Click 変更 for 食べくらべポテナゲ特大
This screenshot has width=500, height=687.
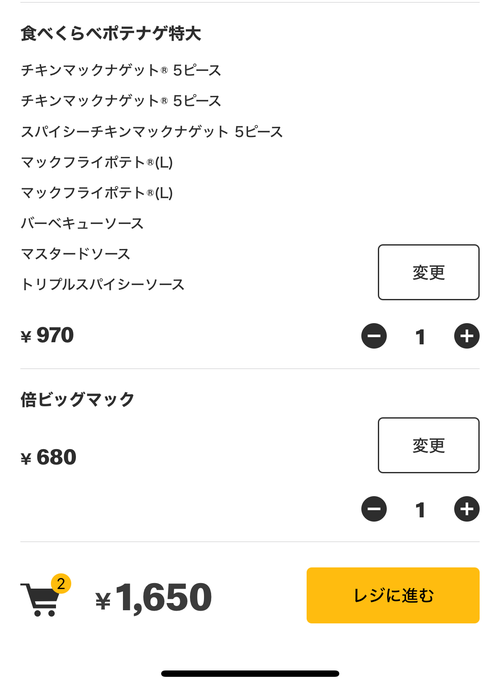click(429, 272)
